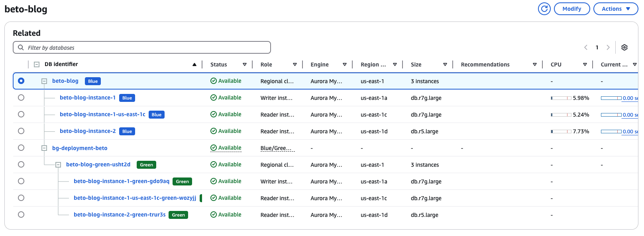644x236 pixels.
Task: Open table preferences gear icon
Action: pyautogui.click(x=624, y=47)
